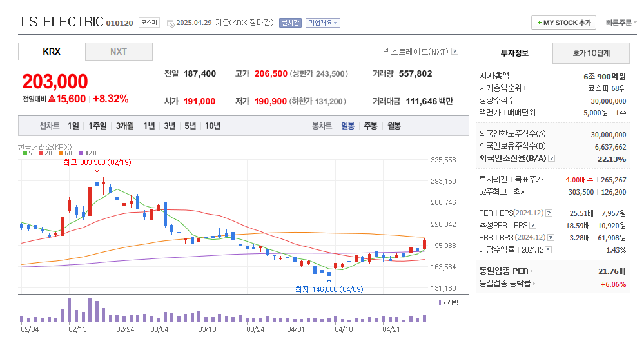Image resolution: width=644 pixels, height=339 pixels.
Task: Click the help icon beside 배당수익률 2024.12
Action: 548,249
